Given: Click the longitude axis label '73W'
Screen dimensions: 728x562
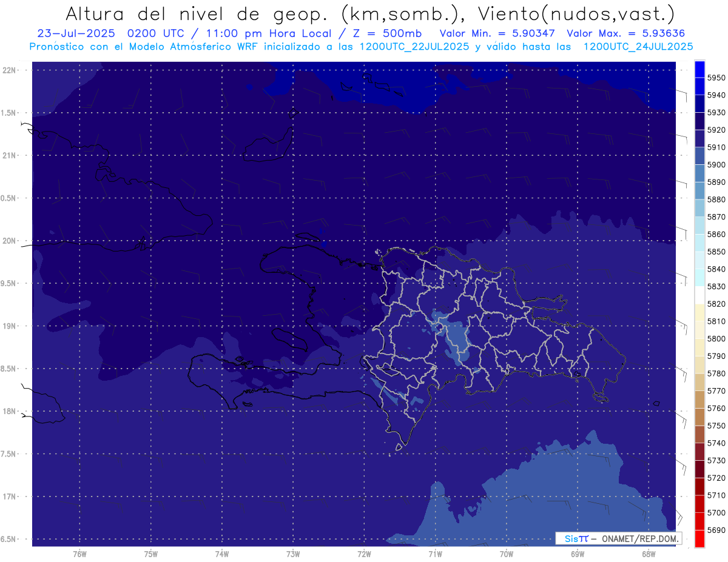Looking at the screenshot, I should [293, 554].
